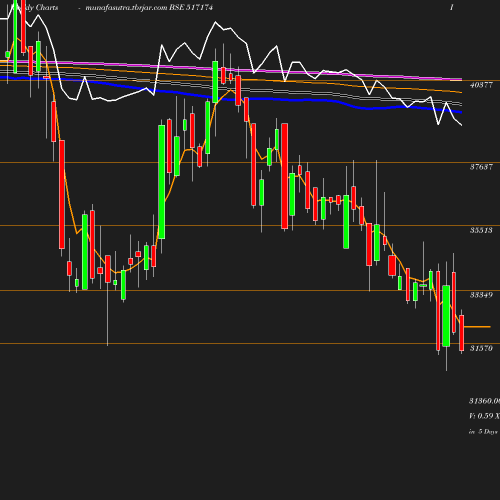The width and height of the screenshot is (500, 500).
Task: Click the munafasutra.tbrjar.com BSE 517174 title
Action: [149, 7]
